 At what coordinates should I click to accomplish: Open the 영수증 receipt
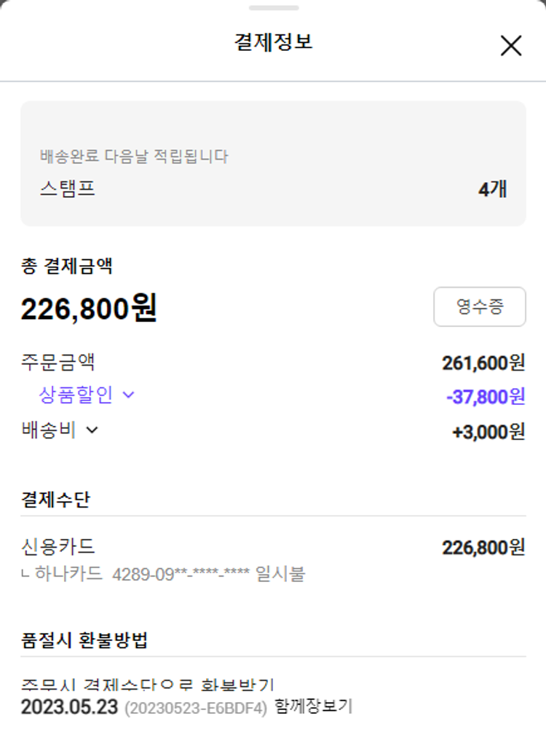[479, 307]
